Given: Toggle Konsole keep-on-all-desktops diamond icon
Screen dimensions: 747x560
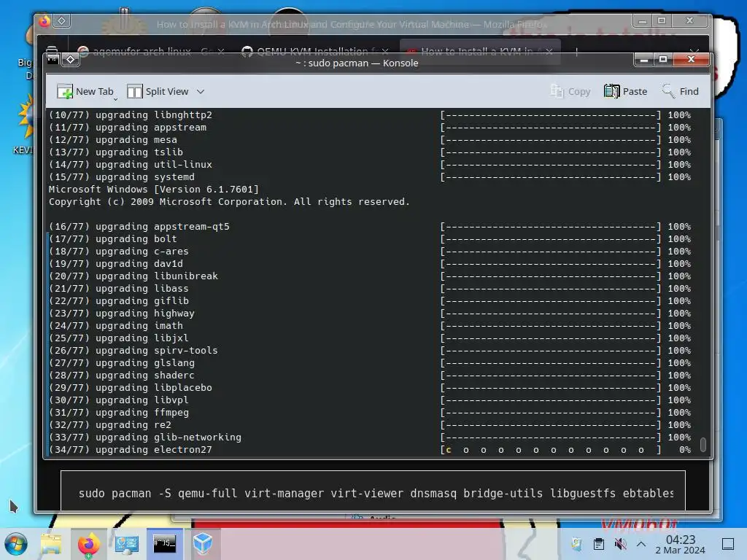Looking at the screenshot, I should [71, 60].
